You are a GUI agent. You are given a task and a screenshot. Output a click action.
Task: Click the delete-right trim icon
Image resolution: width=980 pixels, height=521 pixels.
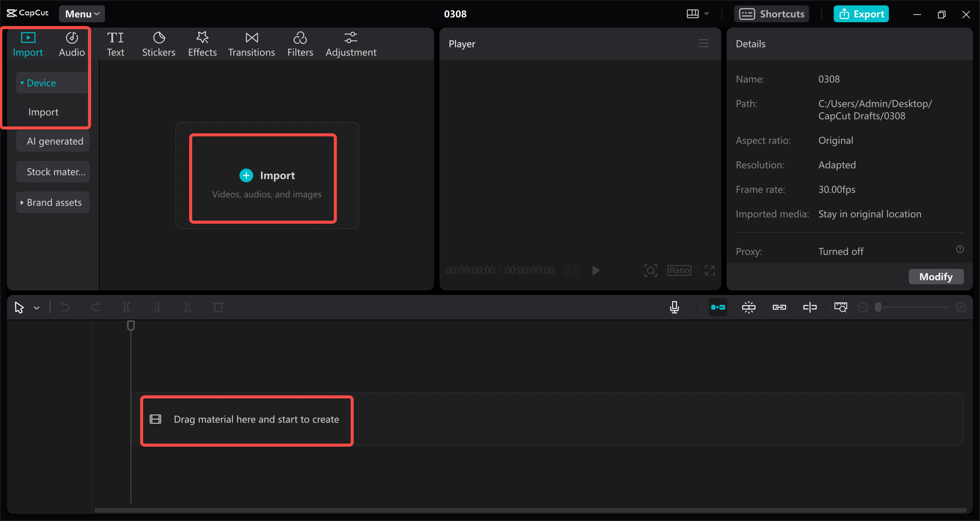coord(188,307)
